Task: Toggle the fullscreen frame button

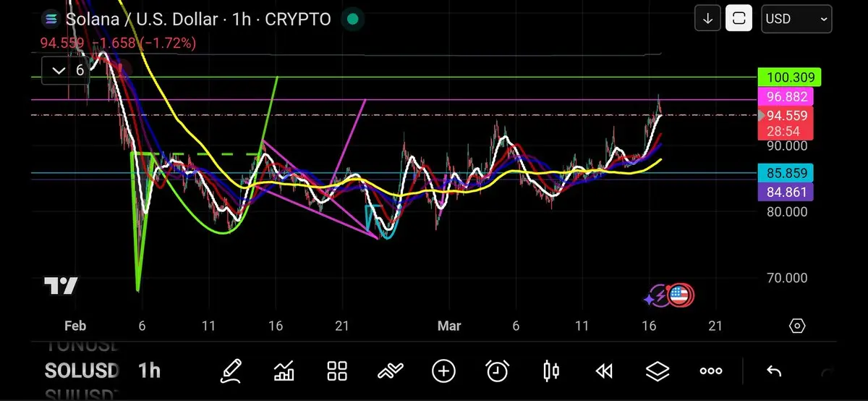Action: [x=739, y=19]
